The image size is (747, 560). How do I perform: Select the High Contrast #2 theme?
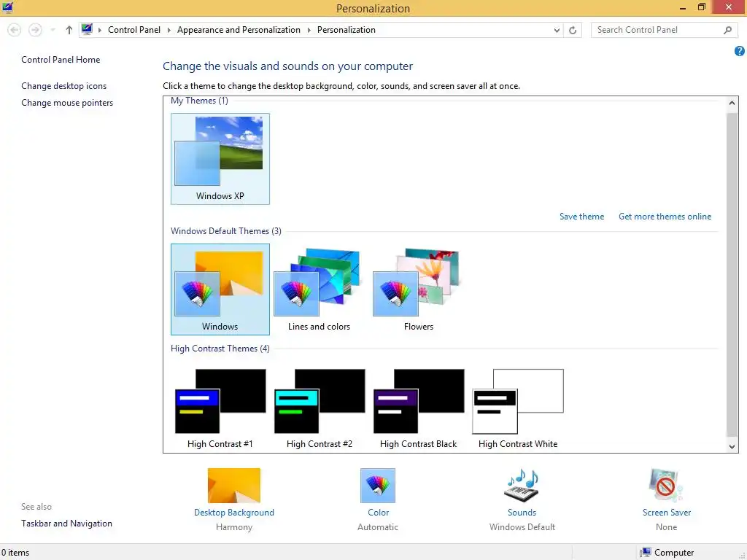click(320, 409)
